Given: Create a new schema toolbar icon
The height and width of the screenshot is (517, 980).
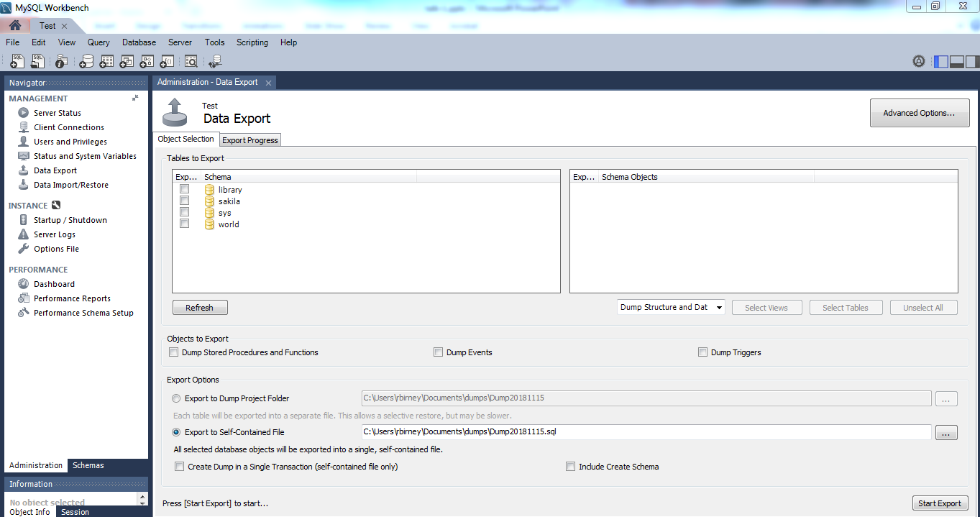Looking at the screenshot, I should 86,61.
